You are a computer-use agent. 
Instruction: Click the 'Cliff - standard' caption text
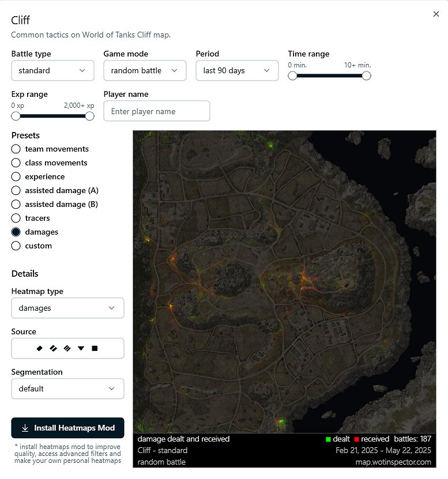[x=162, y=450]
